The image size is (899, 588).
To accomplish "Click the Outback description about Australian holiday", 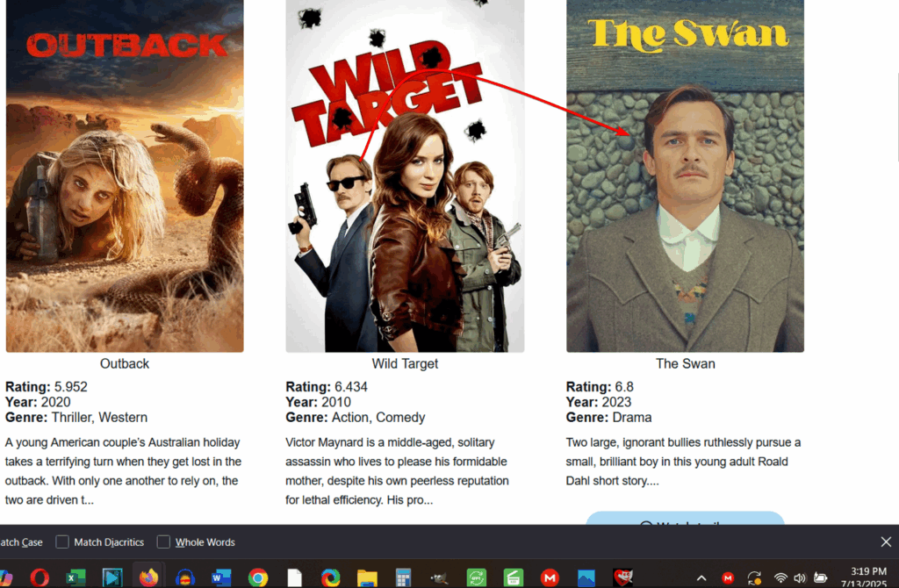I will click(x=123, y=471).
